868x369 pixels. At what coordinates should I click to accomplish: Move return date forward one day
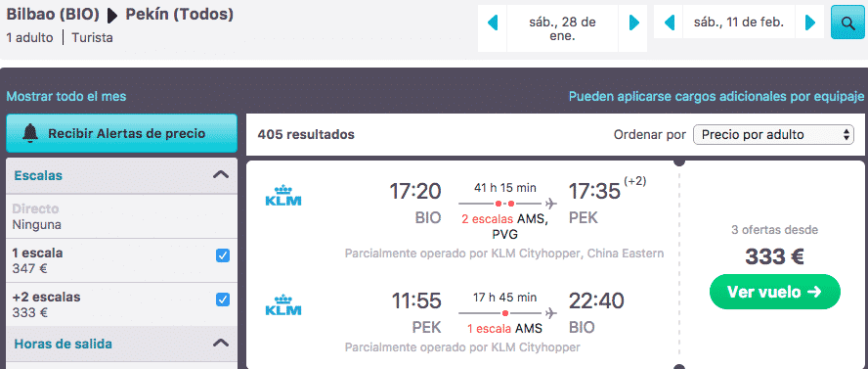810,23
